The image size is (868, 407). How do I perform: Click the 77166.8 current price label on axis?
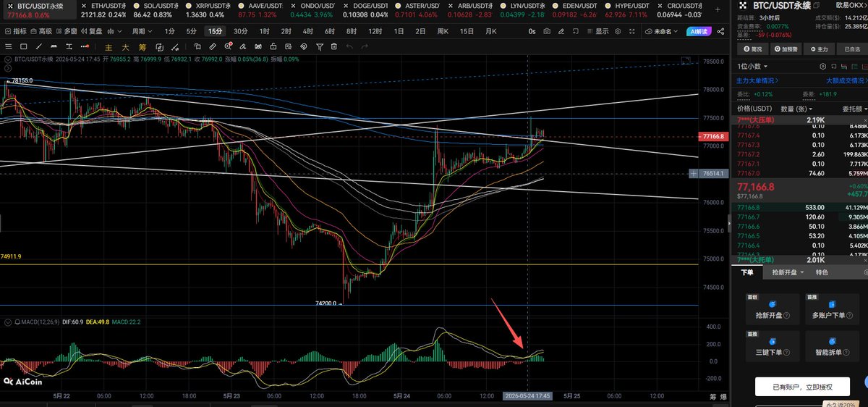pyautogui.click(x=712, y=136)
